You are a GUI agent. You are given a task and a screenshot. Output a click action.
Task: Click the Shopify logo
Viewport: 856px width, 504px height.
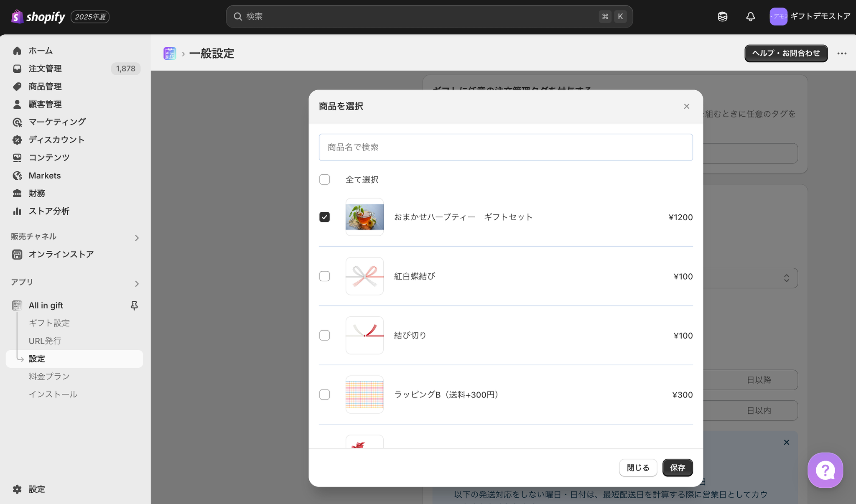pos(38,17)
